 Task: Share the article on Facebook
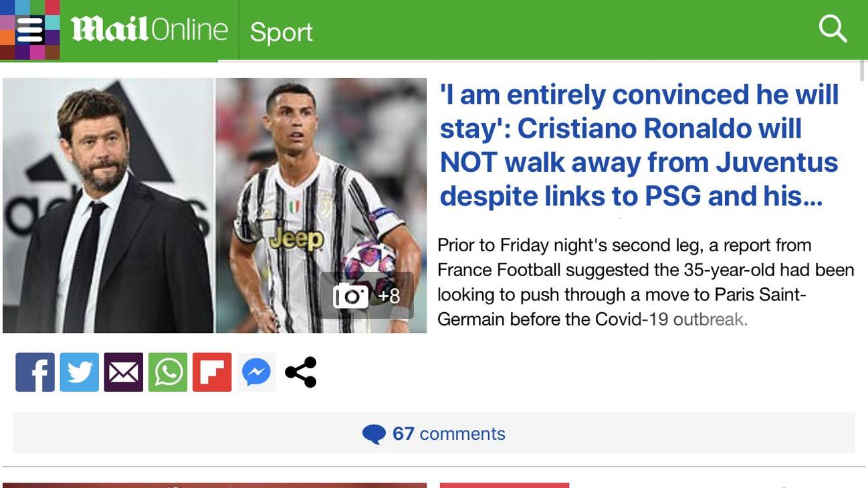(34, 372)
